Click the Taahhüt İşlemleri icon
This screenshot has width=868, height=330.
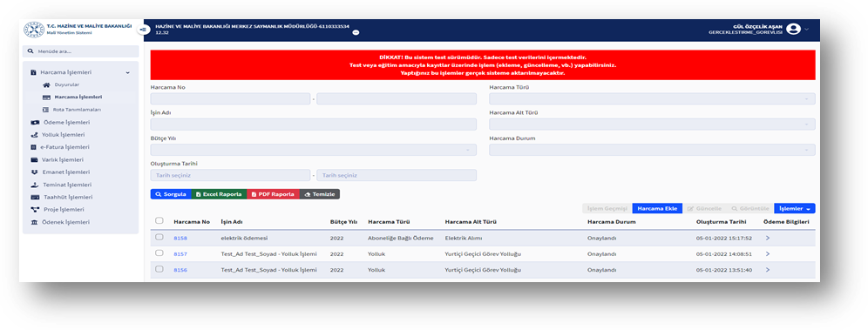[x=34, y=197]
